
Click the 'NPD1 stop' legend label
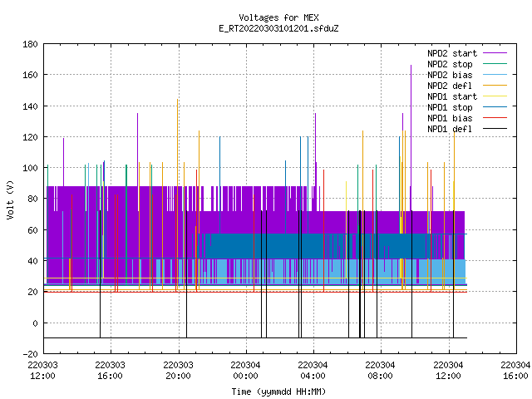(x=450, y=107)
